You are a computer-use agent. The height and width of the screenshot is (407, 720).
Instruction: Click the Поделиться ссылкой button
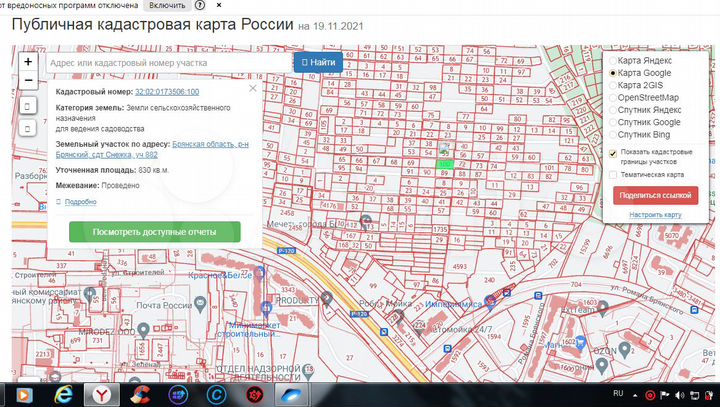click(655, 195)
